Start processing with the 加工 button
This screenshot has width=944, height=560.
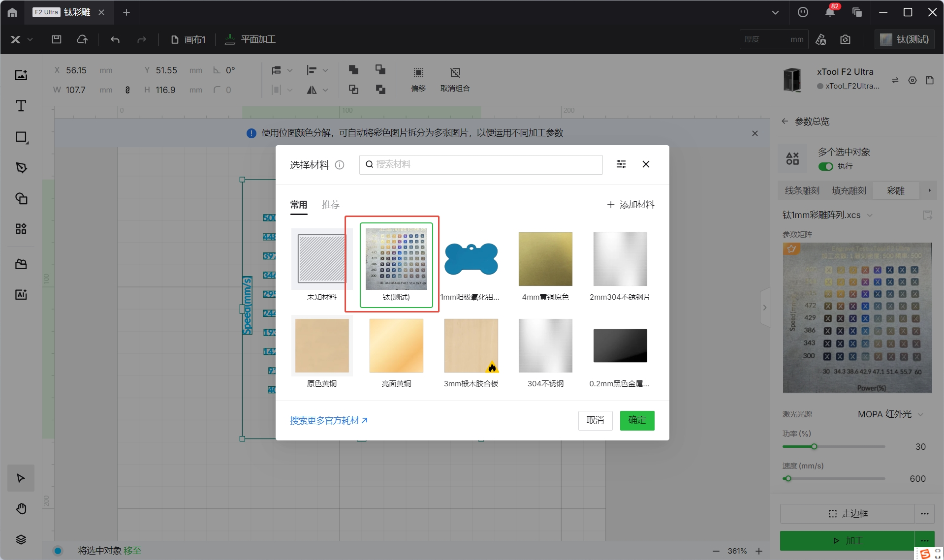(848, 541)
